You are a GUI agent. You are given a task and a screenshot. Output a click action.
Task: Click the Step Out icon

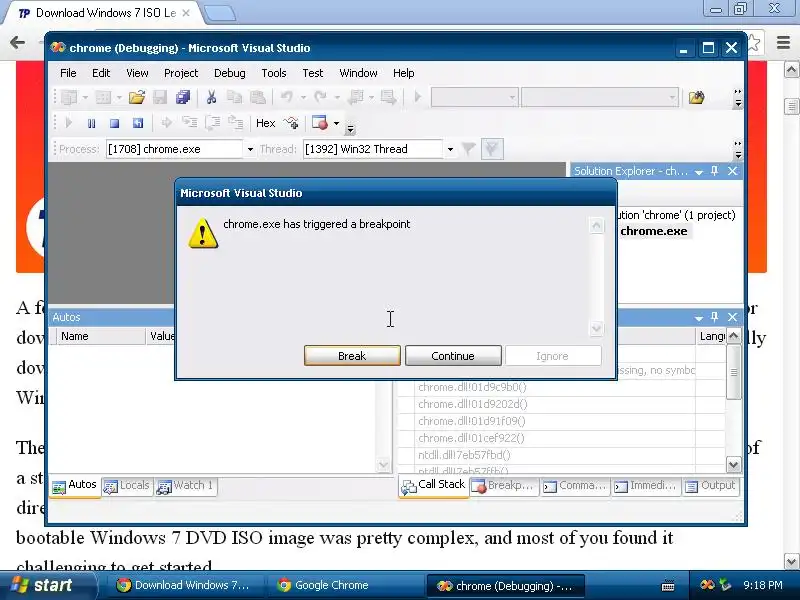235,122
